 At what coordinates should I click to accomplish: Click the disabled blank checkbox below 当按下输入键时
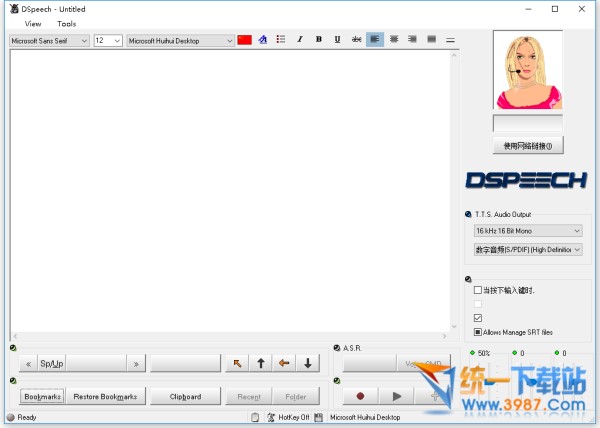tap(478, 304)
